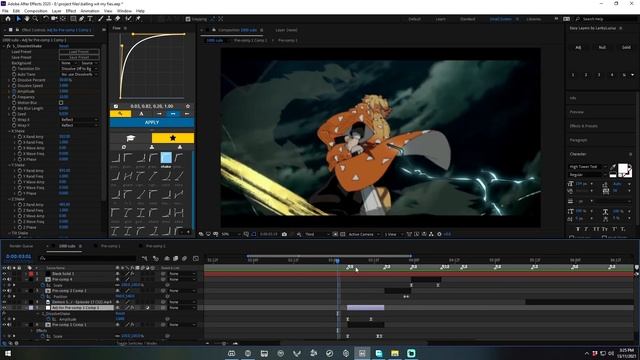Open the Wrap X Reflect dropdown
This screenshot has width=640, height=360.
(79, 120)
